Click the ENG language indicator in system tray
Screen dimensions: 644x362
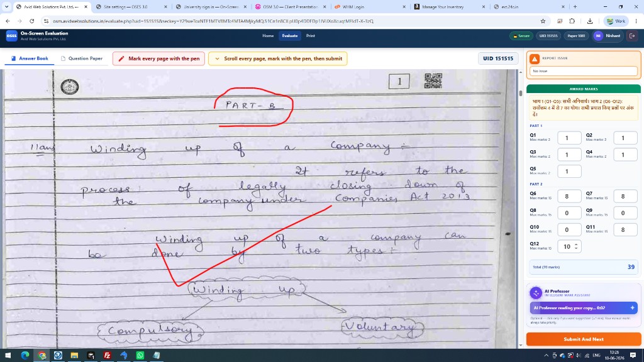pos(596,356)
